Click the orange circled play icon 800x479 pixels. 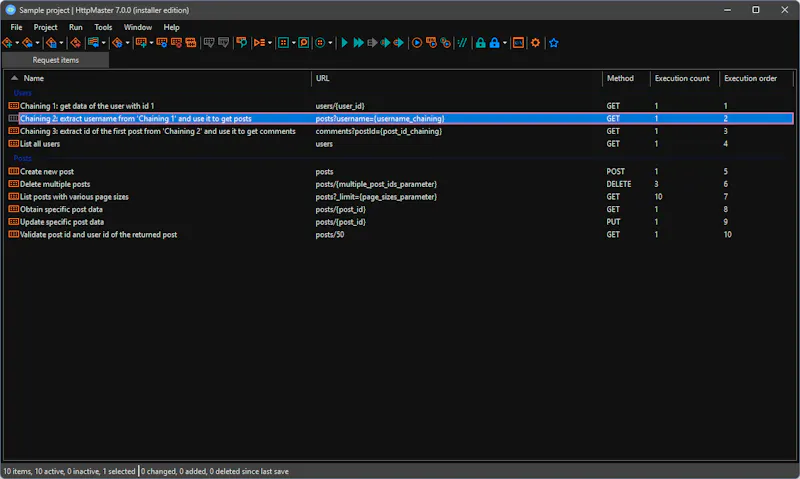pyautogui.click(x=417, y=43)
